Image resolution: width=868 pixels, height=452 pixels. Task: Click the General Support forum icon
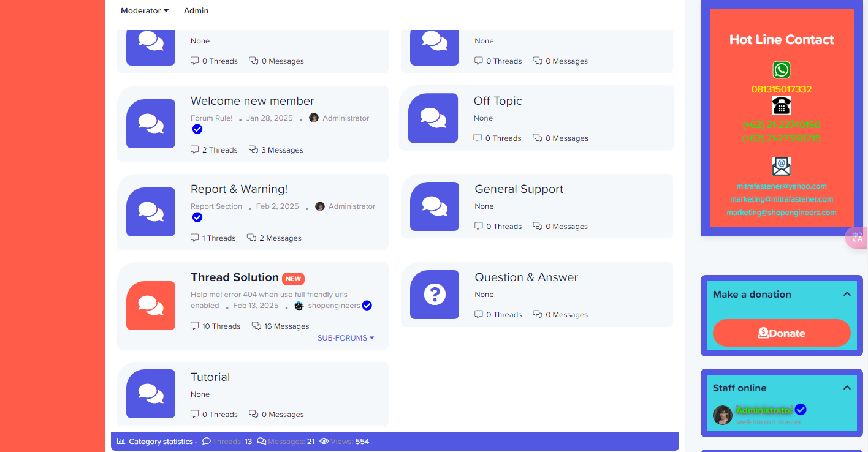pos(435,206)
